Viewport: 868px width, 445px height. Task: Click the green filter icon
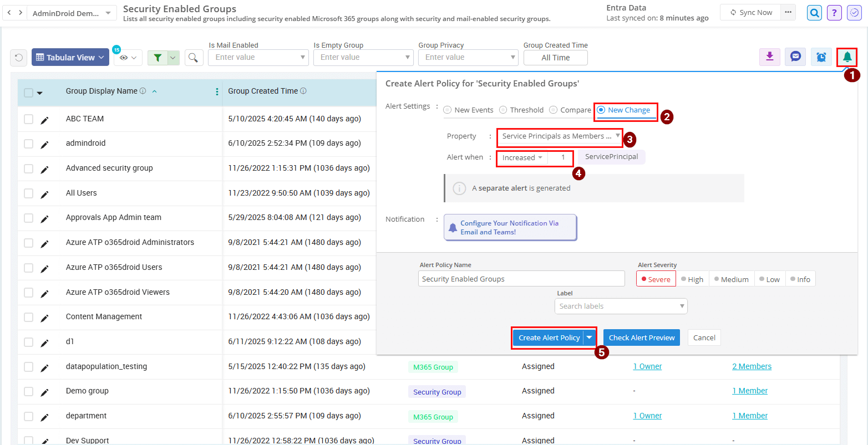point(158,57)
